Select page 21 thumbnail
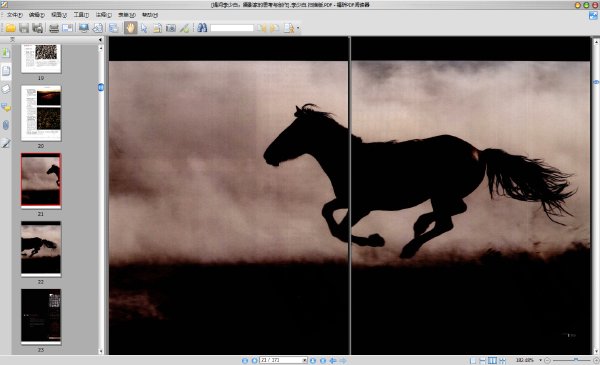The height and width of the screenshot is (365, 600). 41,181
